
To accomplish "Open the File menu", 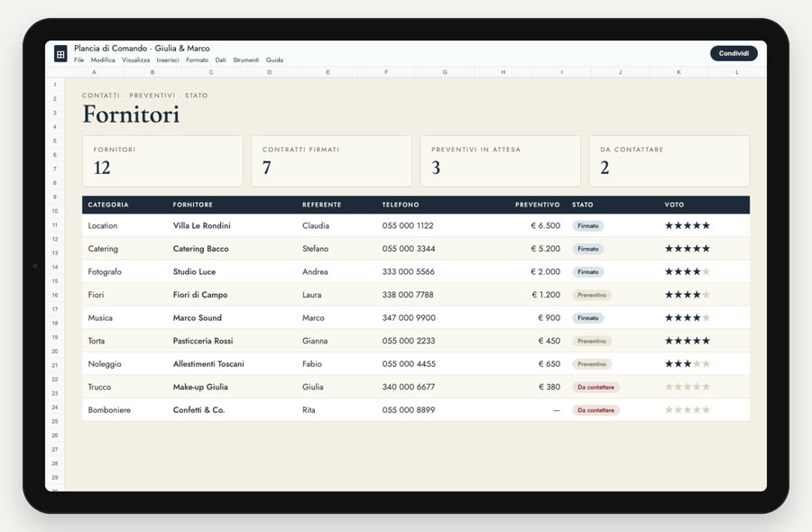I will click(x=78, y=60).
